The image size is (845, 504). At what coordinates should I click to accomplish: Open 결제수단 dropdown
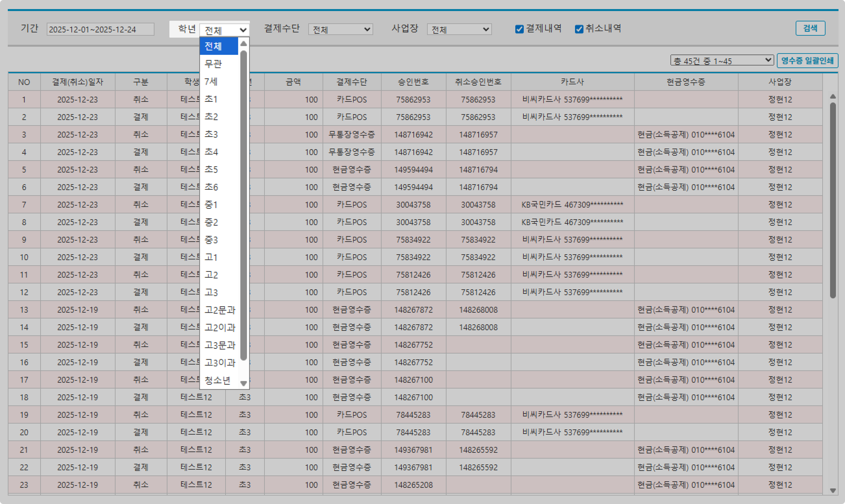[340, 30]
